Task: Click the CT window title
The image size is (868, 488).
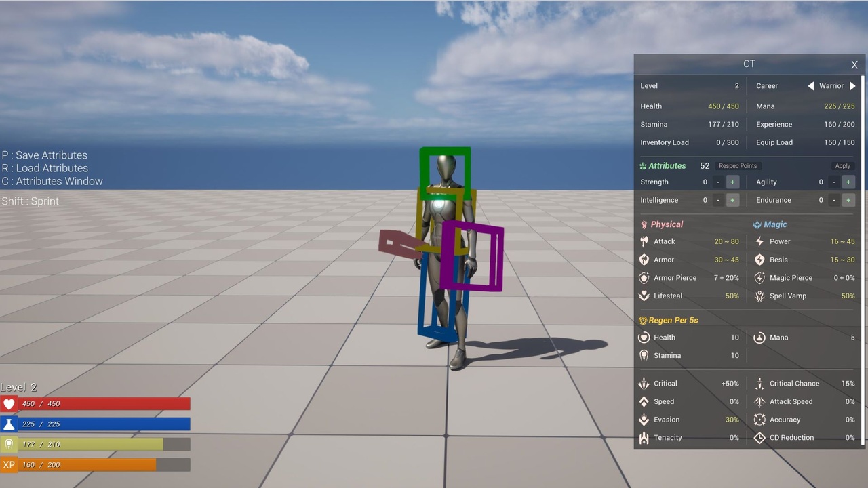Action: point(749,64)
